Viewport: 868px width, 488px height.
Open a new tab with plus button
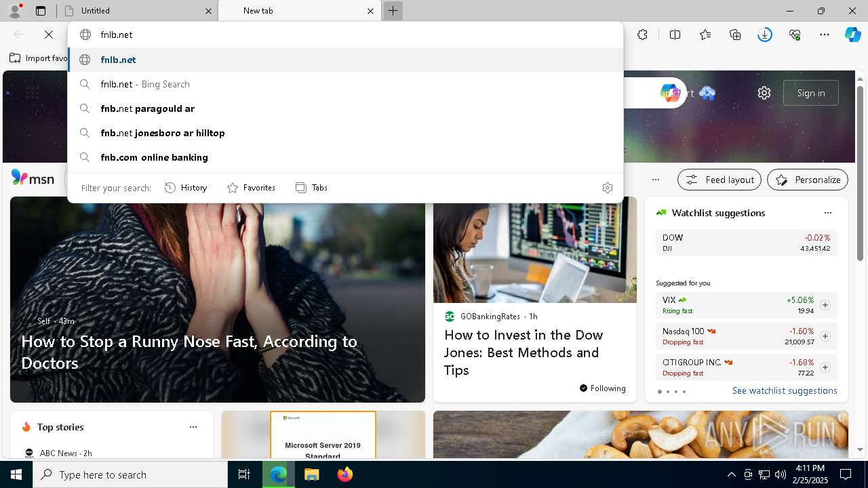pos(393,11)
